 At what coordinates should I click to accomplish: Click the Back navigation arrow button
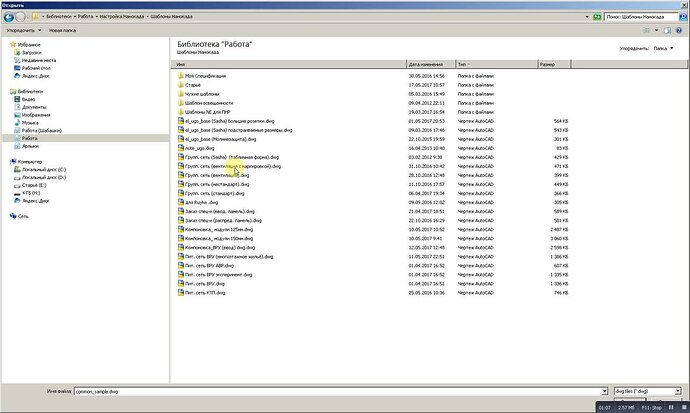(x=8, y=17)
